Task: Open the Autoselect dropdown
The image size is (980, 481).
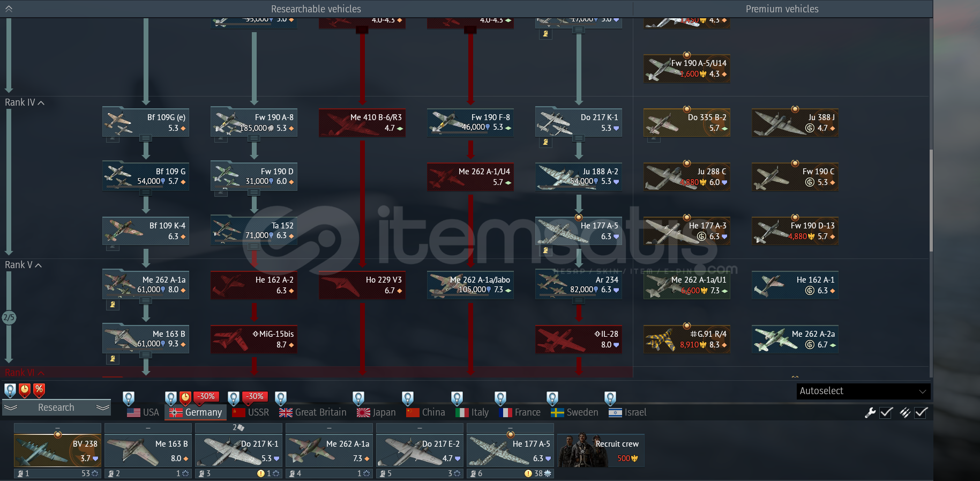Action: tap(863, 391)
